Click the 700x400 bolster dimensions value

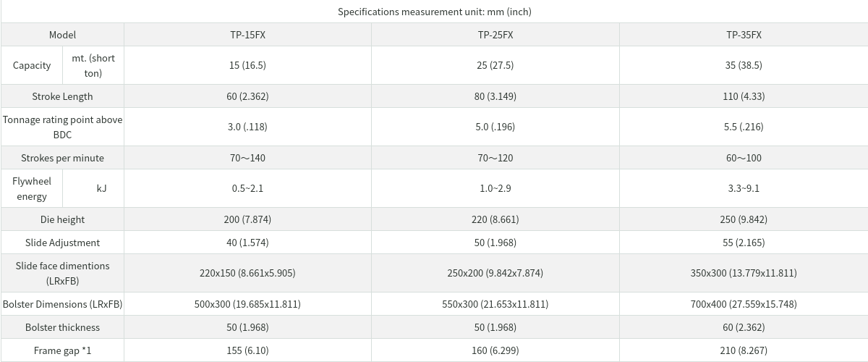pos(744,304)
